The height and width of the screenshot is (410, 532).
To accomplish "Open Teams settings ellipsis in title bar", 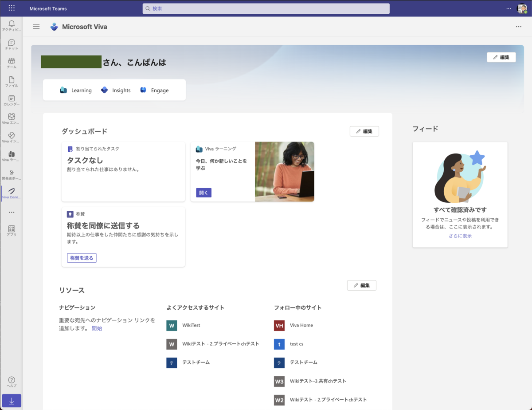I will coord(509,8).
